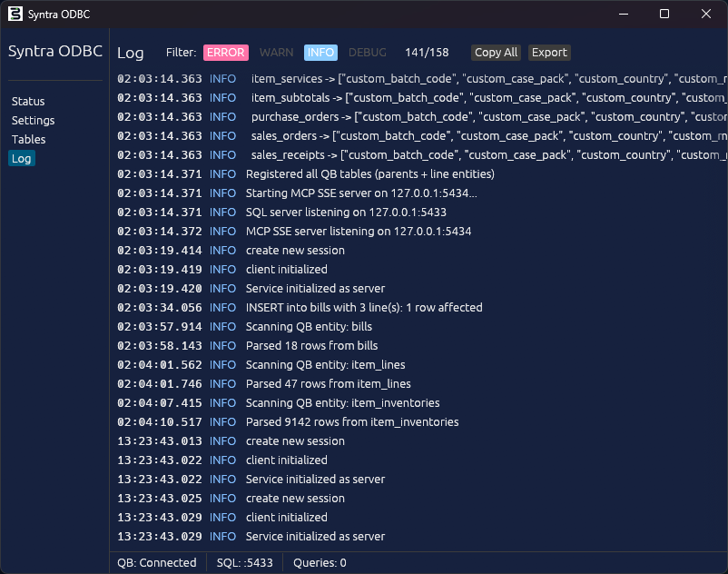Select the Log sidebar entry

tap(21, 158)
